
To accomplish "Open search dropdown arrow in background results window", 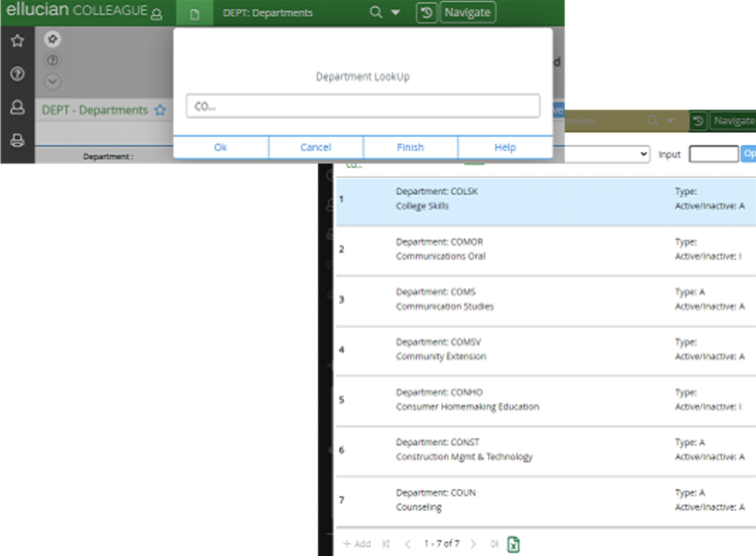I will pyautogui.click(x=670, y=121).
